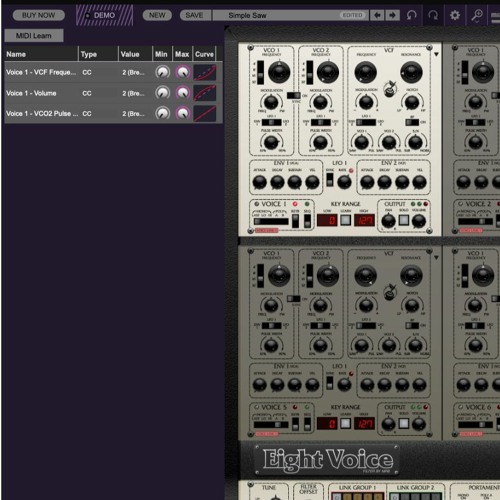Image resolution: width=500 pixels, height=500 pixels.
Task: Toggle the Voice 1 VCF BP switch
Action: pyautogui.click(x=412, y=122)
